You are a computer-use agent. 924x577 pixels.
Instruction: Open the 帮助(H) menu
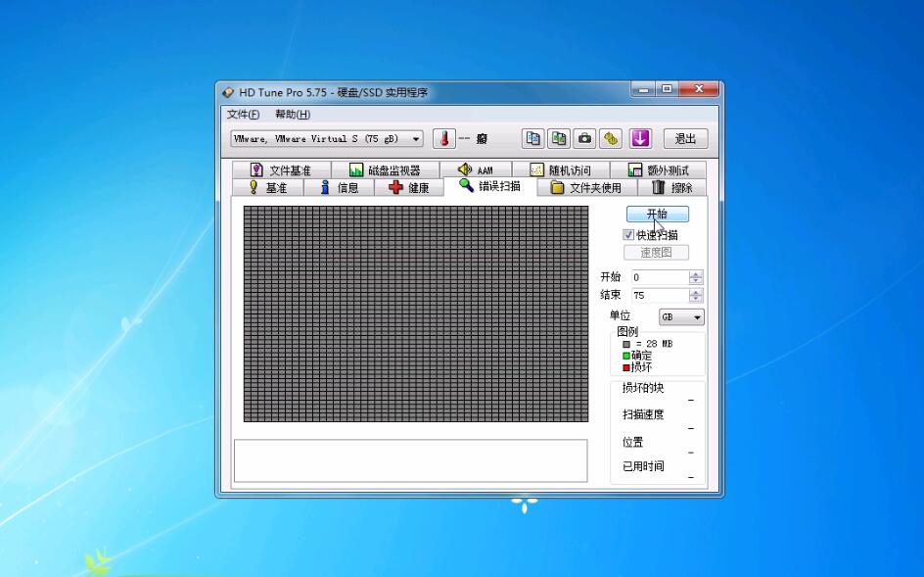pos(293,115)
